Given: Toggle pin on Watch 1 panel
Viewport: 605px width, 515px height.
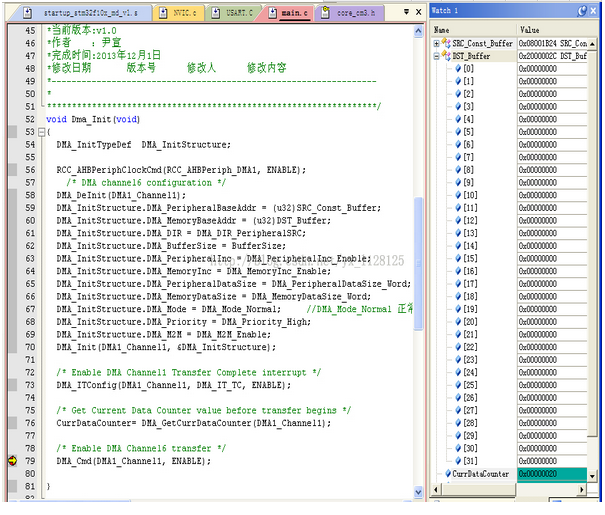Looking at the screenshot, I should tap(582, 11).
